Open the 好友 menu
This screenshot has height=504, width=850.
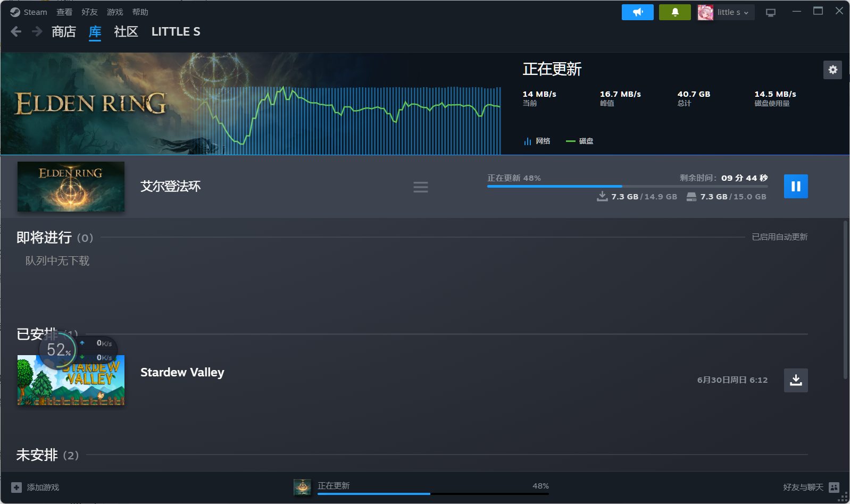(x=89, y=12)
